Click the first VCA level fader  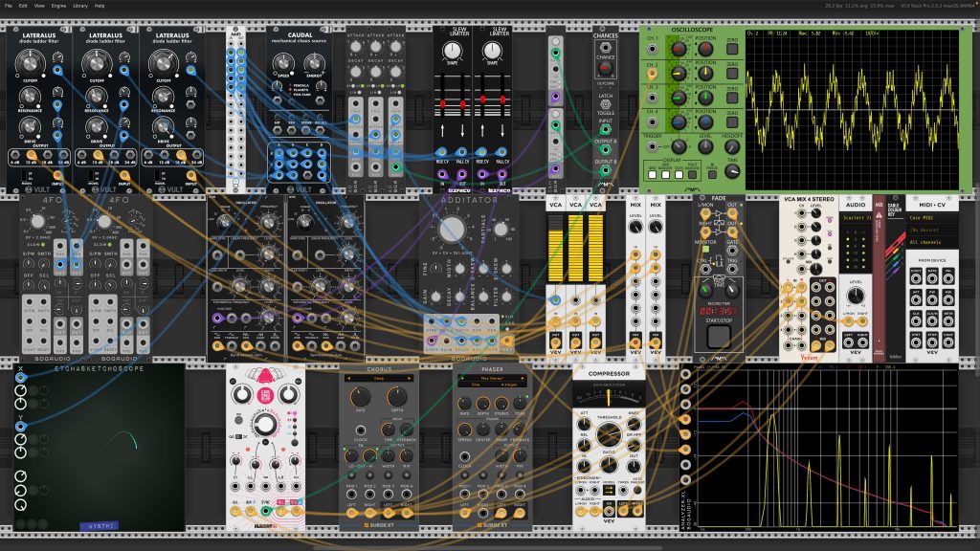click(x=555, y=248)
